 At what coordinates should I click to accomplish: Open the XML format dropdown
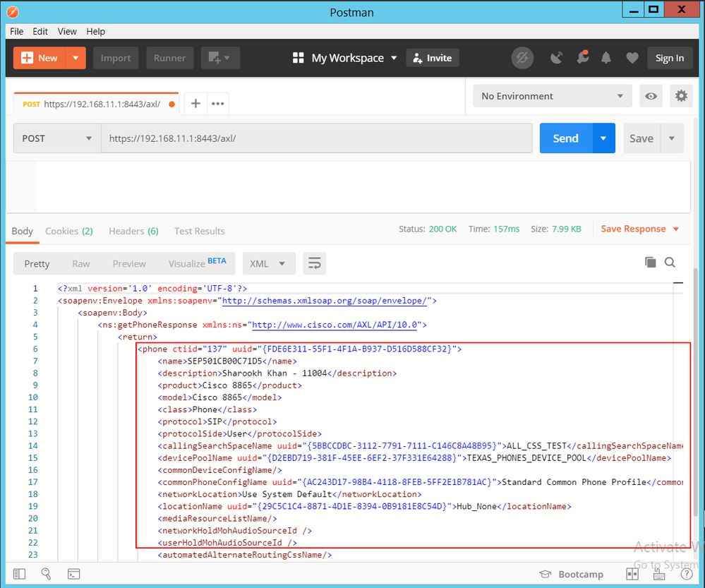269,263
